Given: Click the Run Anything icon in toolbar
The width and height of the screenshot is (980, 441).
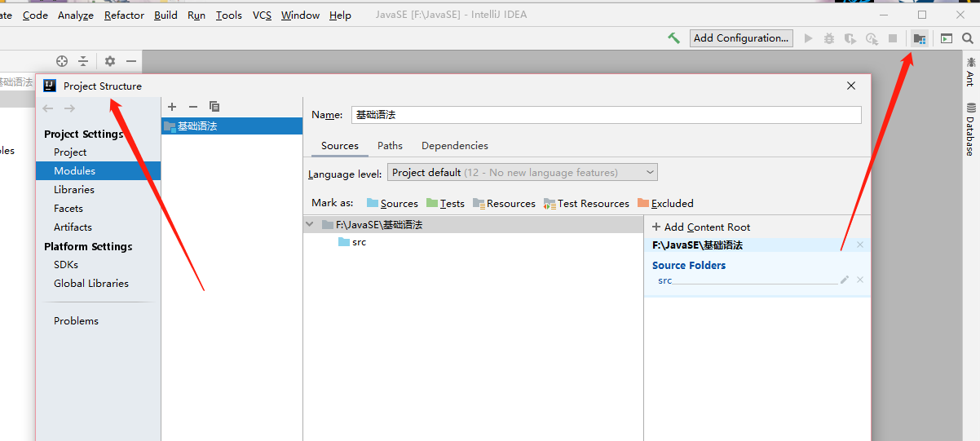Looking at the screenshot, I should [947, 38].
